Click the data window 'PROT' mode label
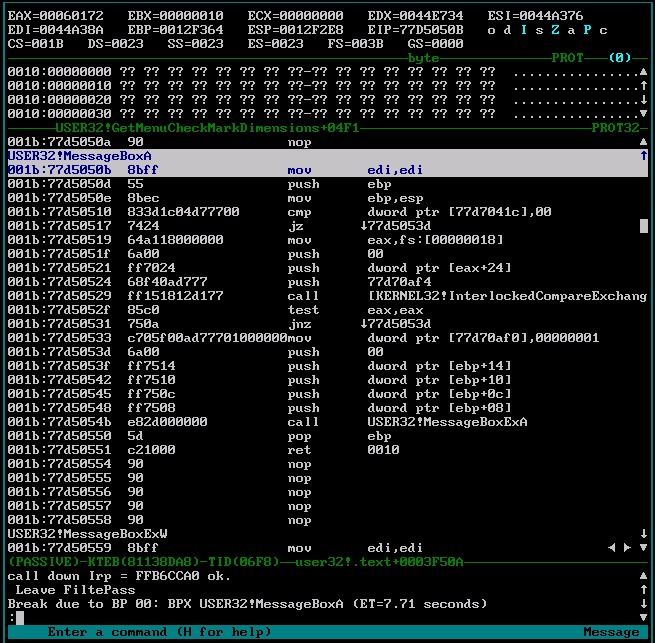 pos(567,58)
